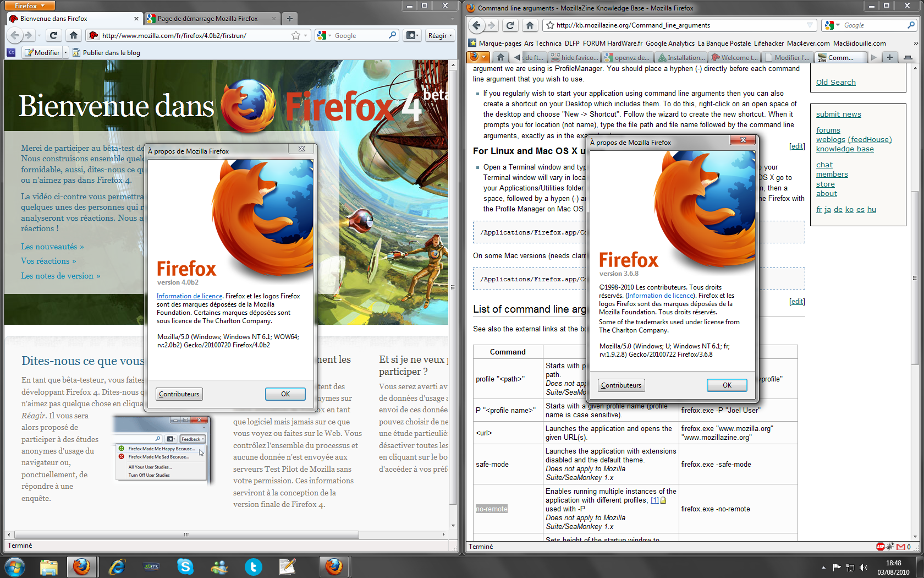Click Contributeurs in the Firefox 3.6.8 About dialog

[621, 385]
